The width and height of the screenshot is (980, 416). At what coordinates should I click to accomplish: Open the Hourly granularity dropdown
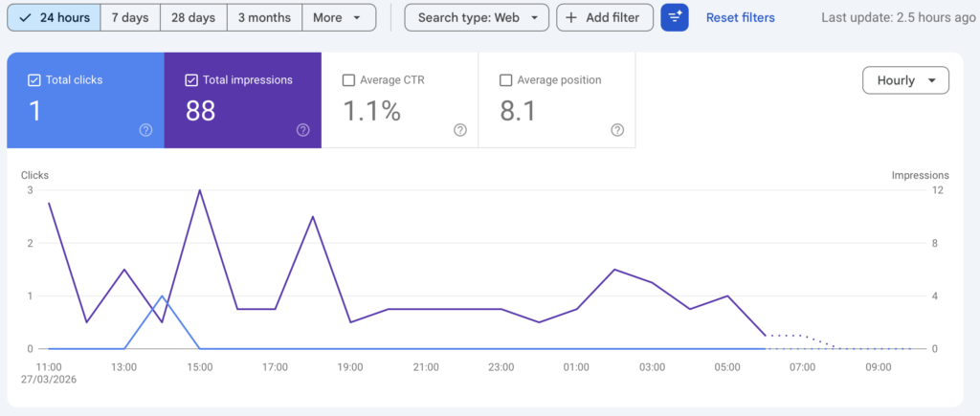click(905, 81)
